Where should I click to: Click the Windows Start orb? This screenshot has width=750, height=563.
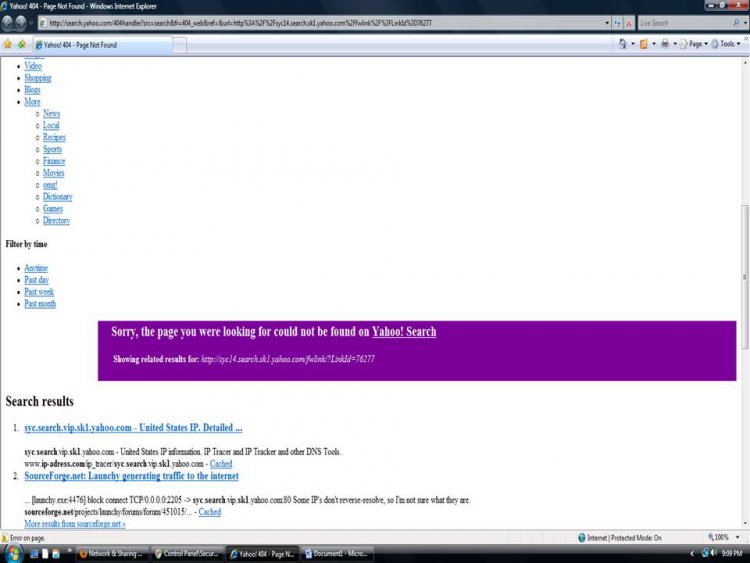(x=13, y=554)
